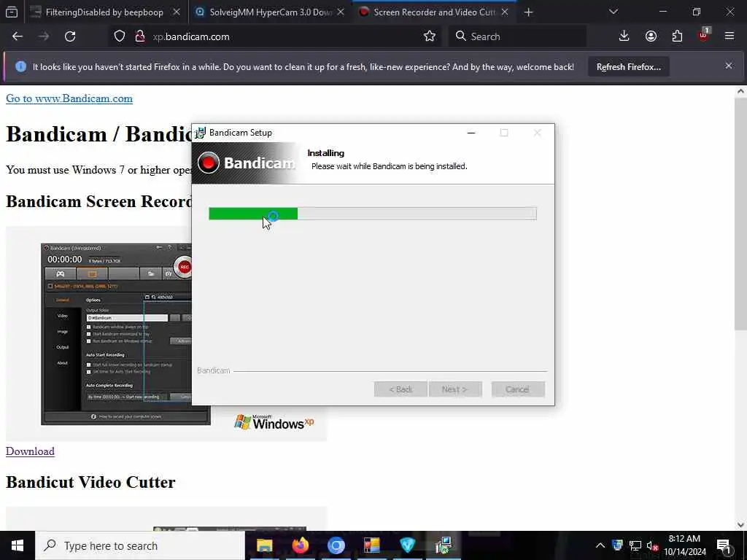Close the FilteringDisabled tab
747x560 pixels.
[x=177, y=12]
